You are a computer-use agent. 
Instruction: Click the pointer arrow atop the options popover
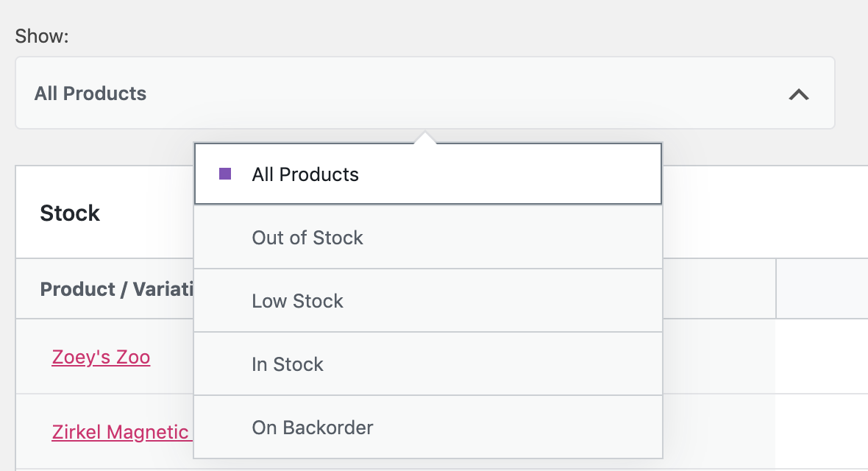pos(424,138)
